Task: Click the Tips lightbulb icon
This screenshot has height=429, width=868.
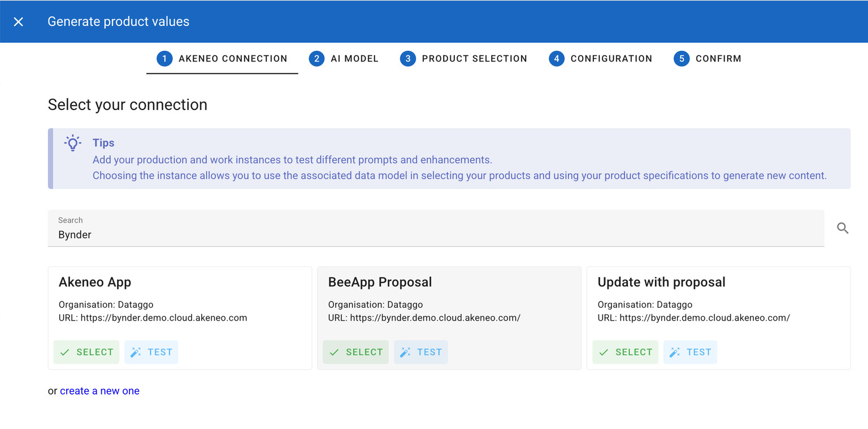Action: coord(73,143)
